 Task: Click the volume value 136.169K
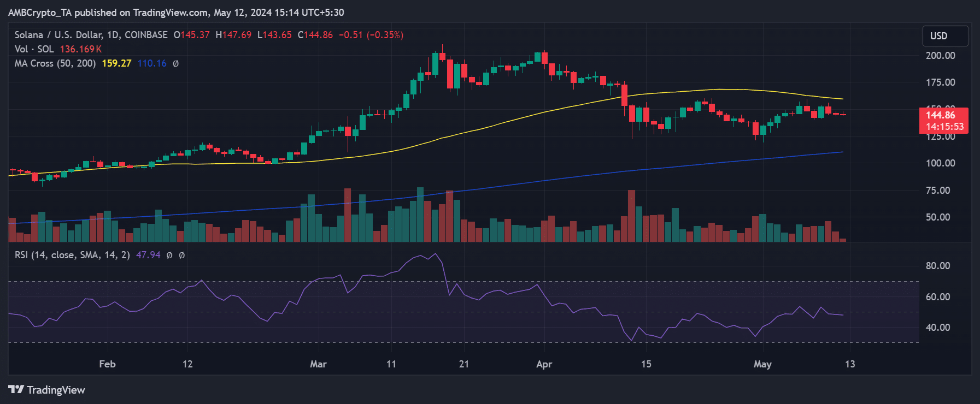81,49
